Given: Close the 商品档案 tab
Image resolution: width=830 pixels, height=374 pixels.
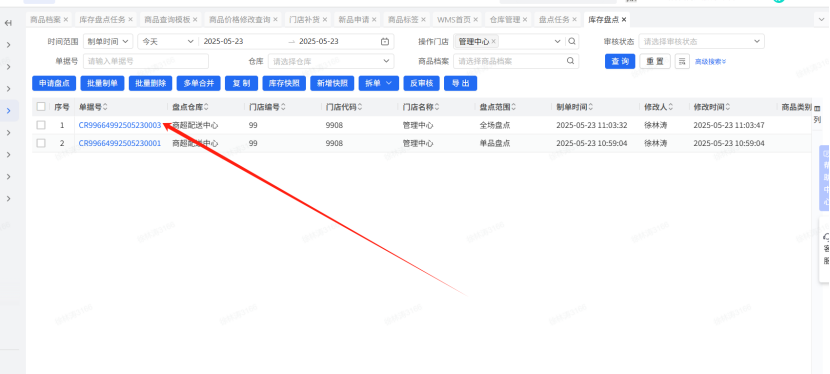Looking at the screenshot, I should point(66,20).
